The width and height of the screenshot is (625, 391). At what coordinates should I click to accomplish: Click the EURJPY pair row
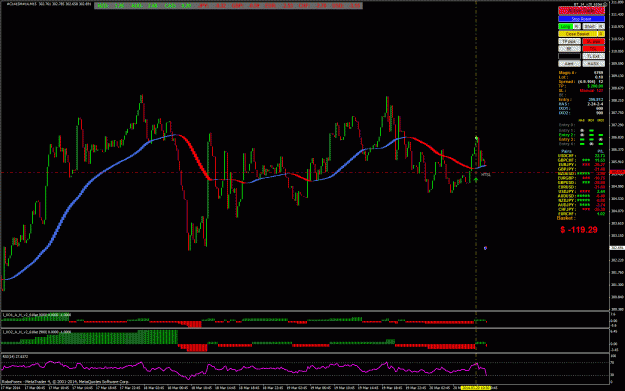click(x=582, y=165)
